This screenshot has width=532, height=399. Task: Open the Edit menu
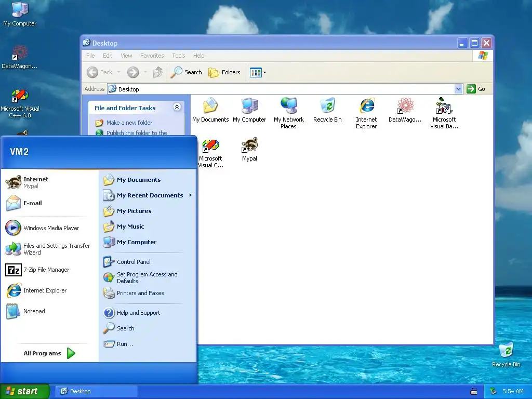(108, 56)
